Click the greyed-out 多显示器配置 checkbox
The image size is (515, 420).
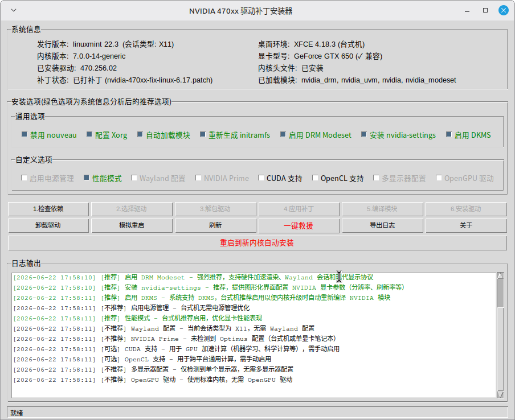click(376, 178)
